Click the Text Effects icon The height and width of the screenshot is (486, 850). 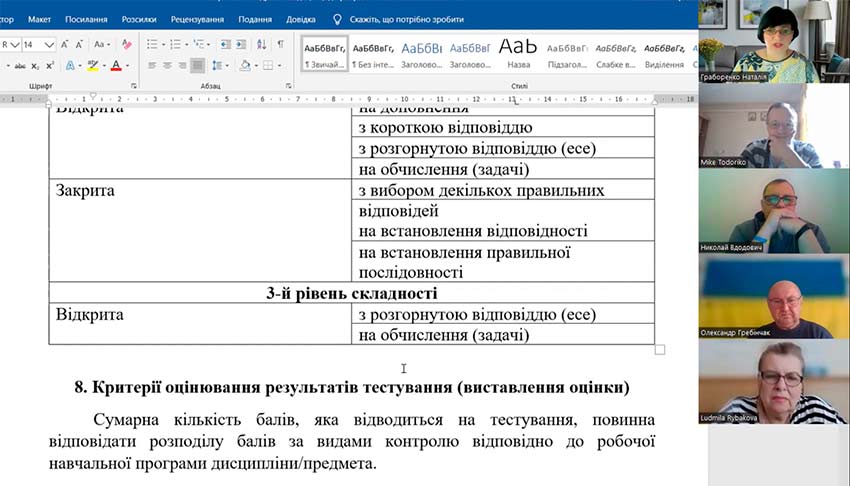pos(71,65)
